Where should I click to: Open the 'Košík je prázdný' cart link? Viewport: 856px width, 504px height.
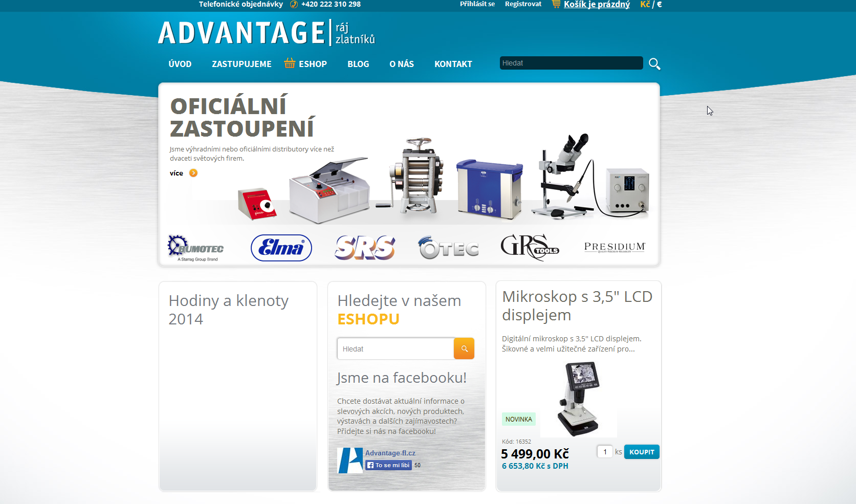tap(597, 5)
